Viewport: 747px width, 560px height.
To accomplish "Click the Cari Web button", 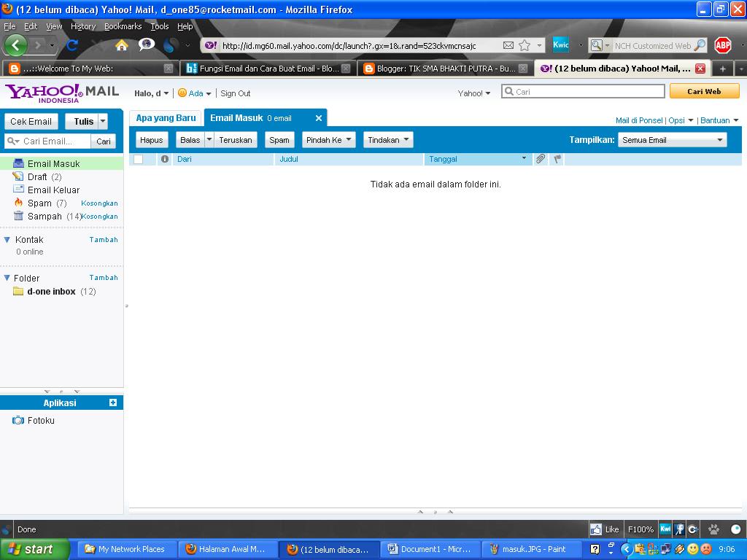I will (704, 91).
